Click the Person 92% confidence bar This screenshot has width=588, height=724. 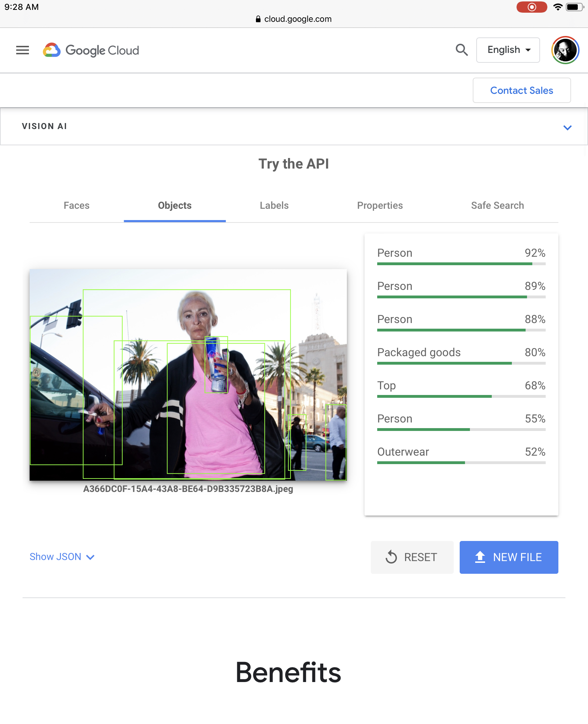pos(461,264)
